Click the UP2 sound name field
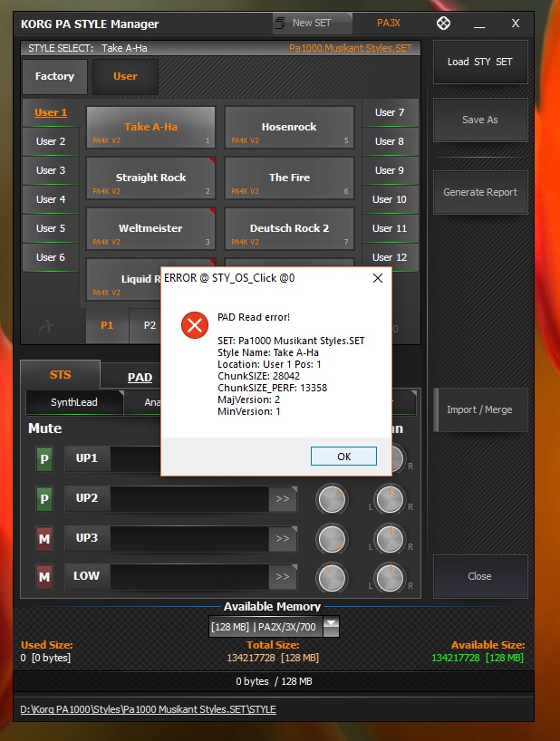Viewport: 560px width, 741px height. pos(189,498)
